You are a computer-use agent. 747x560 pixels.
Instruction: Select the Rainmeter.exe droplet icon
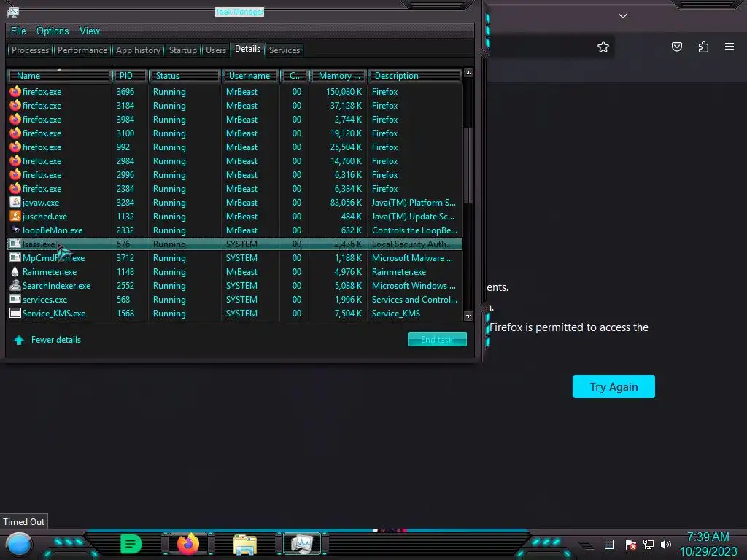coord(15,271)
